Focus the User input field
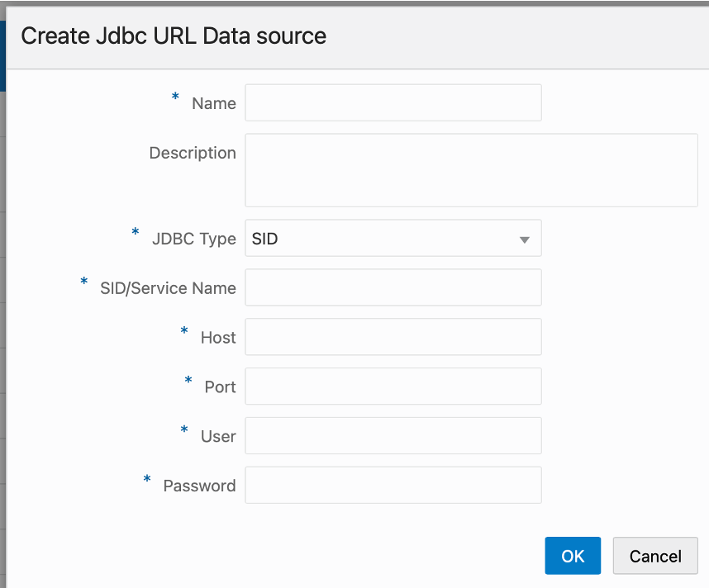The height and width of the screenshot is (588, 709). (x=393, y=435)
